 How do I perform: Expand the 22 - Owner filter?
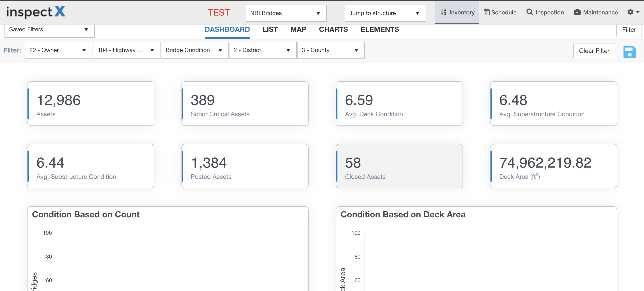58,50
